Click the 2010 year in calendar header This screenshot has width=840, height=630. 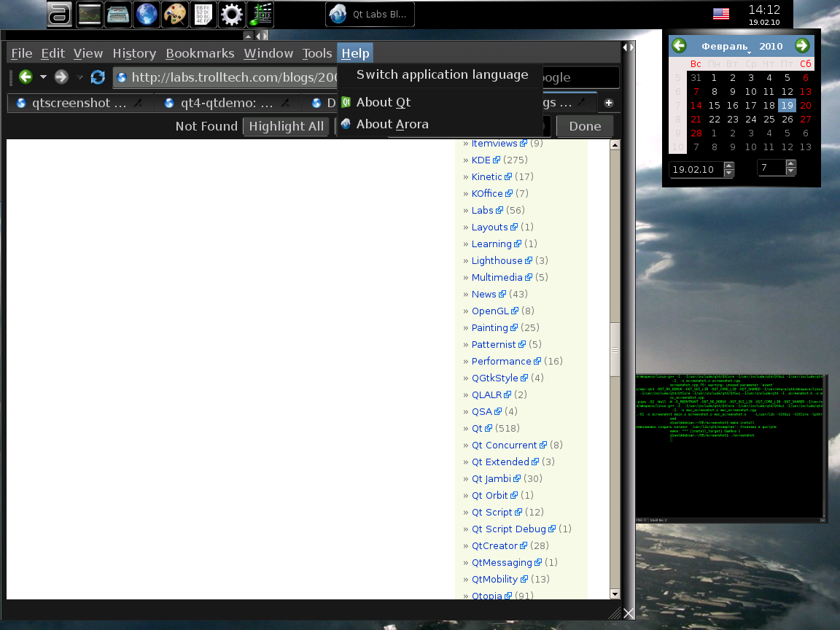(x=771, y=47)
